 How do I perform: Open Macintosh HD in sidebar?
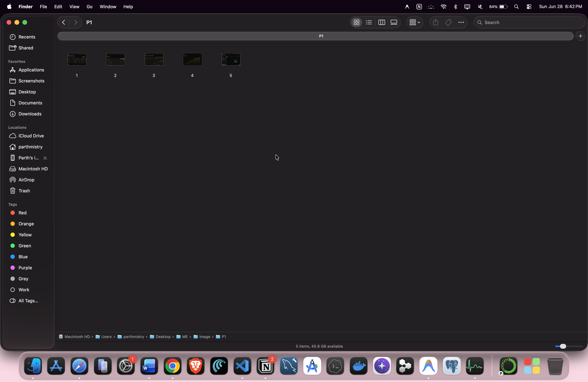(x=33, y=169)
